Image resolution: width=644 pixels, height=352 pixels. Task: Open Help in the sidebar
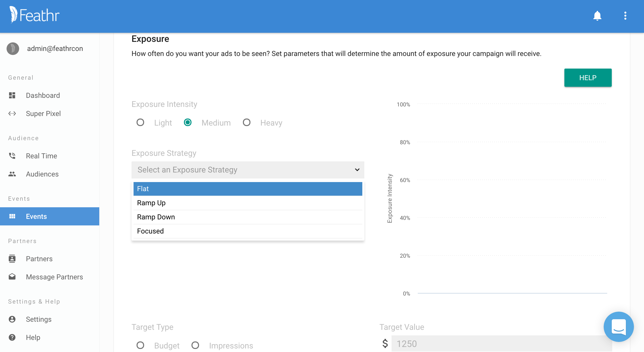pyautogui.click(x=50, y=337)
